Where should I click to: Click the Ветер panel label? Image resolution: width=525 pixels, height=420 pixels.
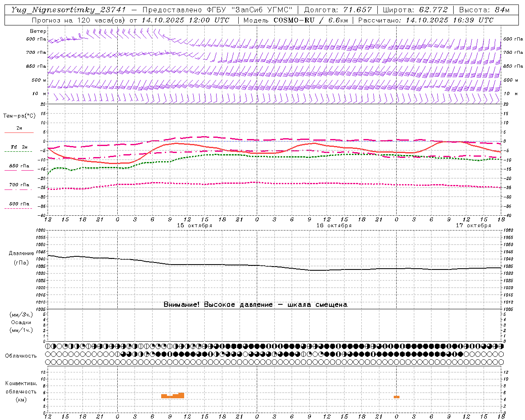point(38,31)
